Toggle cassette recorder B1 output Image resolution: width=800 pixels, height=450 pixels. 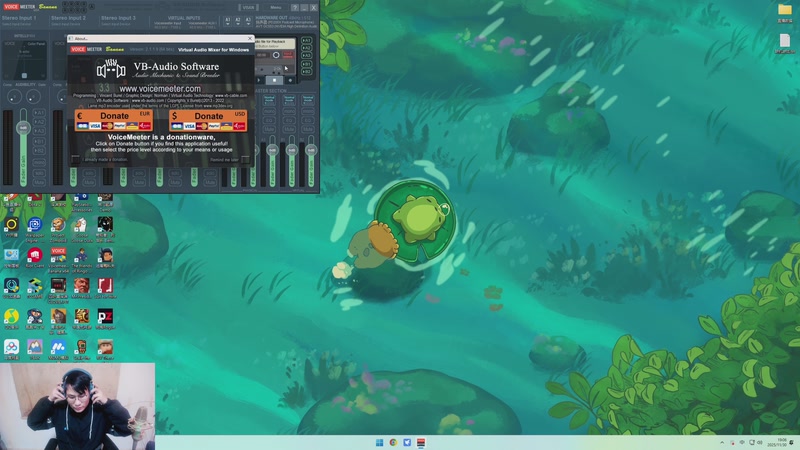click(306, 64)
